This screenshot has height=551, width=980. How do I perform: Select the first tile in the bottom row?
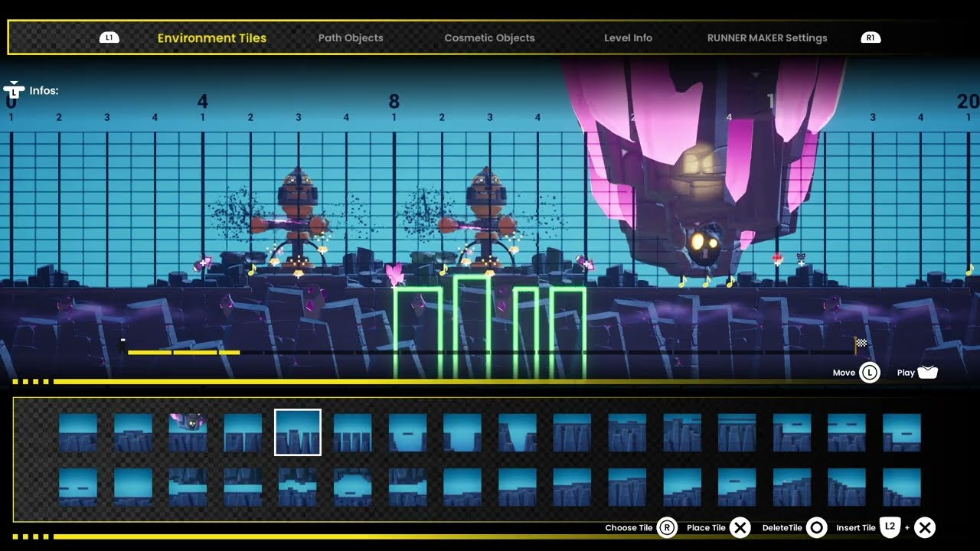coord(78,487)
